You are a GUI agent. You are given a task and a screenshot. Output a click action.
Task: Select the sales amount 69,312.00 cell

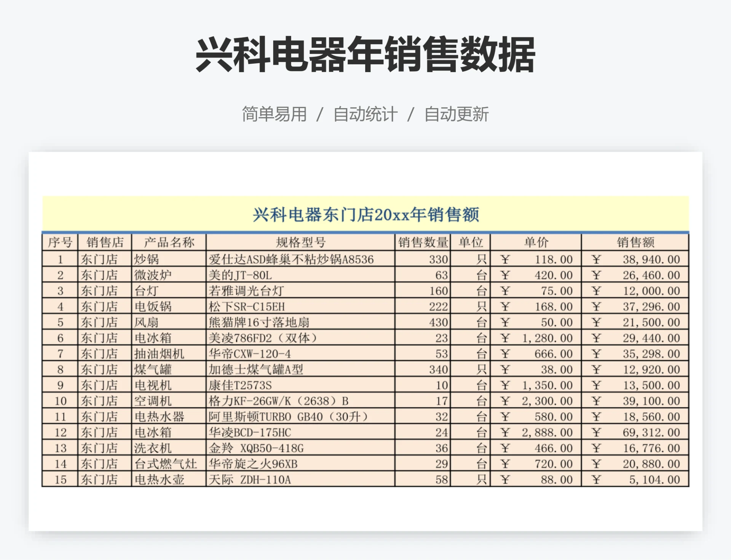635,432
